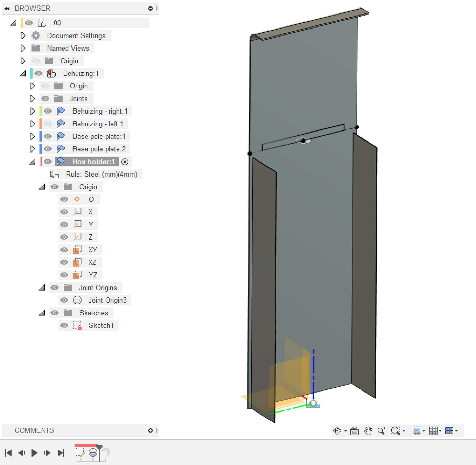Expand Base pole plate:1 in the browser
This screenshot has width=476, height=465.
coord(33,136)
